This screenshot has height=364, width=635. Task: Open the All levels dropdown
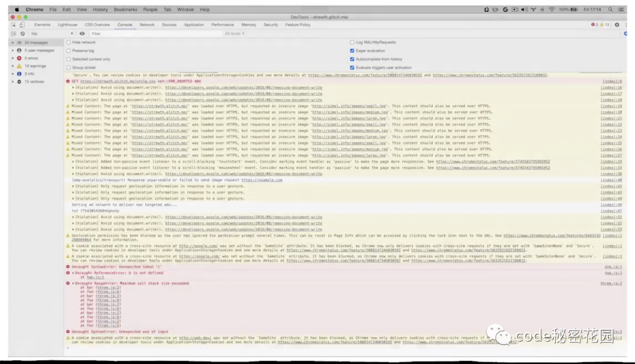[235, 34]
